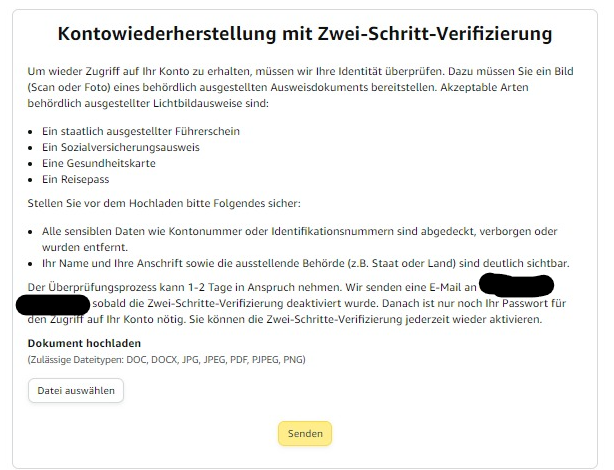Click the "Zulässige Dateitypen" file types note
The width and height of the screenshot is (614, 470).
click(166, 360)
